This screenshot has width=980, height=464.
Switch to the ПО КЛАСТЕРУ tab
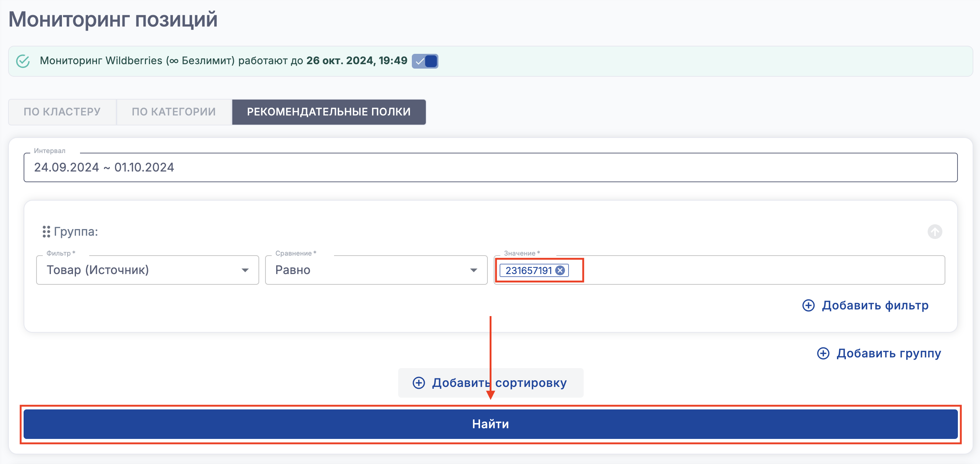[x=62, y=112]
